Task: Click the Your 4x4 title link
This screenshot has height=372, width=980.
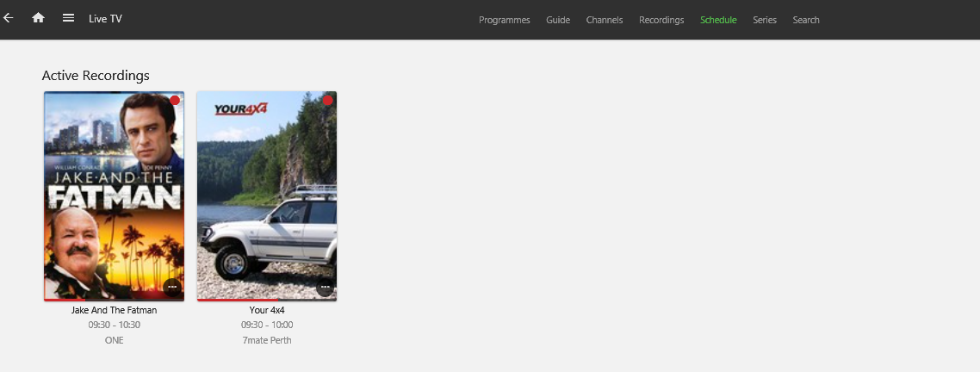Action: click(267, 310)
